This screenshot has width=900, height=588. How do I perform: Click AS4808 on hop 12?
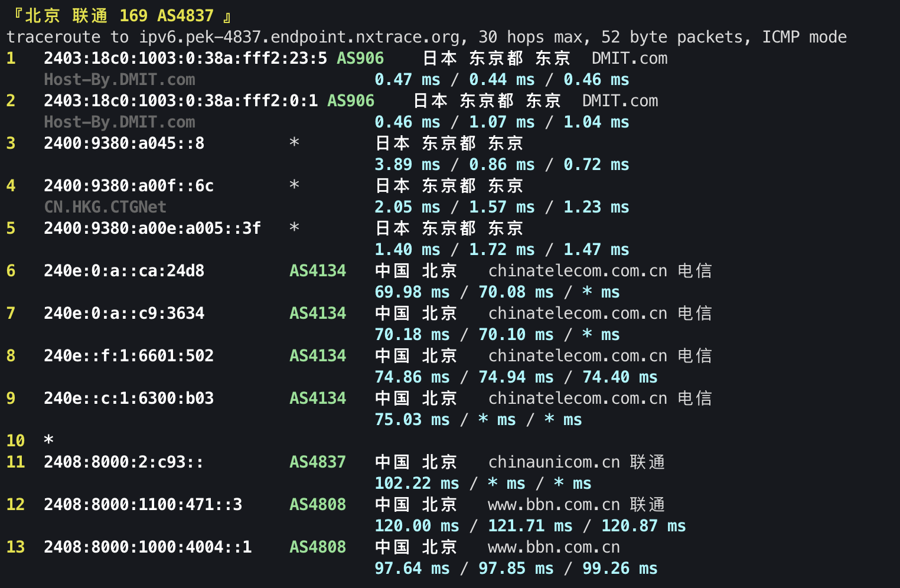click(x=317, y=504)
